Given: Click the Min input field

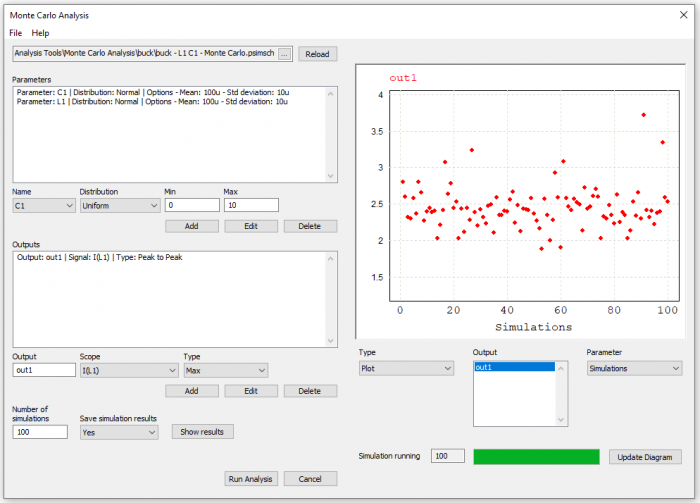Looking at the screenshot, I should 192,205.
